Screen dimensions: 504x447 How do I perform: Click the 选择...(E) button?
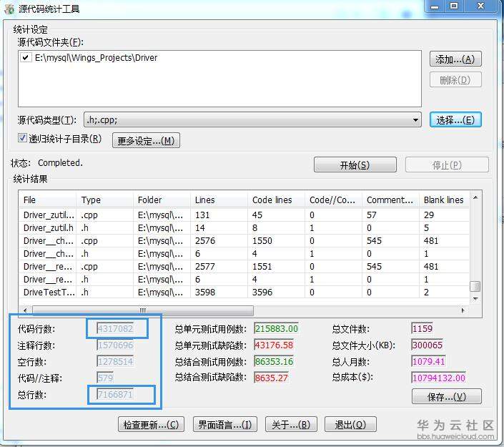click(455, 120)
